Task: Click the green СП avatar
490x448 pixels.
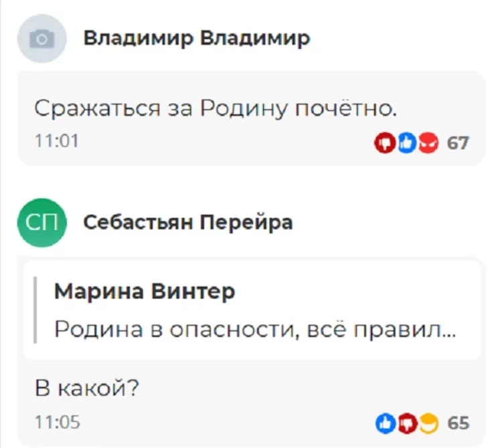Action: [42, 223]
